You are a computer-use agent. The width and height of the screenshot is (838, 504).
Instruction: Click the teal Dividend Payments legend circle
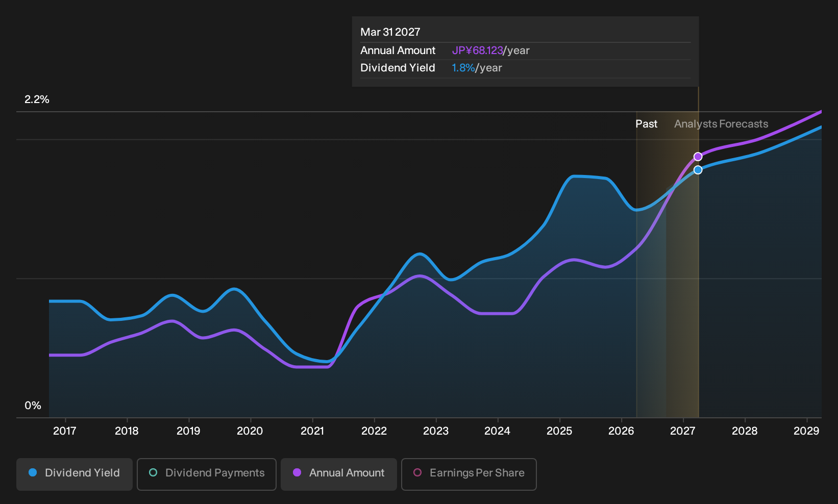pos(153,472)
